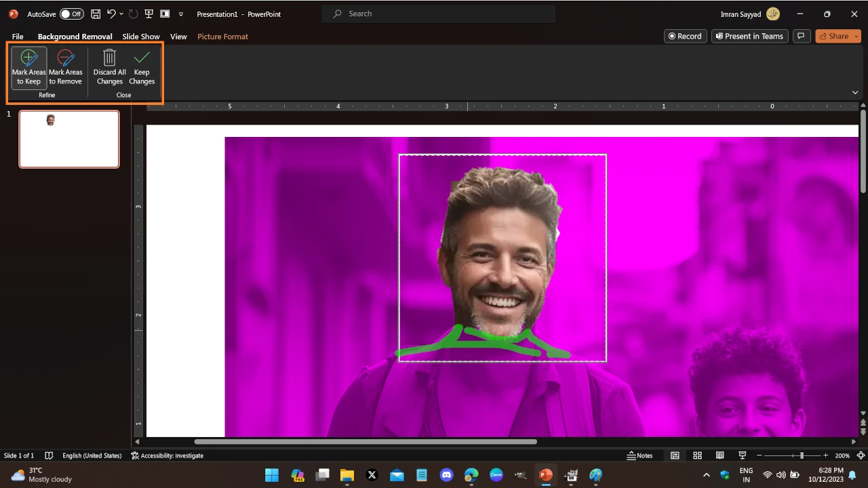868x488 pixels.
Task: Click the Discard All Changes trash icon
Action: 109,58
